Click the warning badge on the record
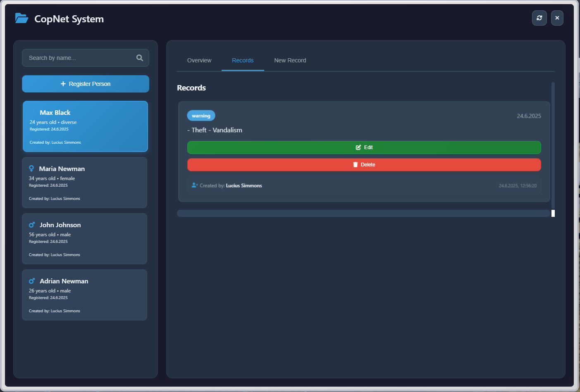The width and height of the screenshot is (580, 392). click(x=201, y=116)
